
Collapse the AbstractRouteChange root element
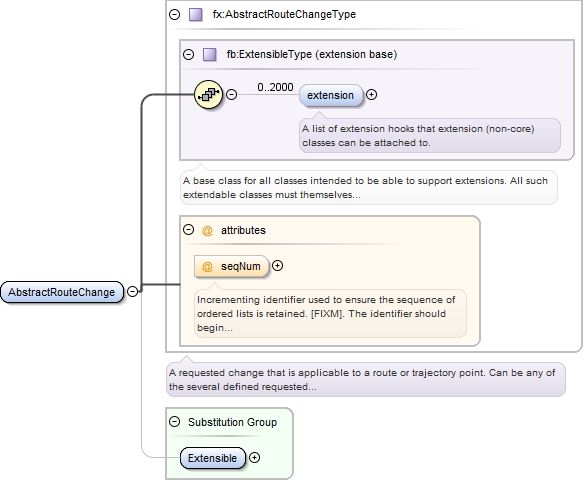(132, 291)
